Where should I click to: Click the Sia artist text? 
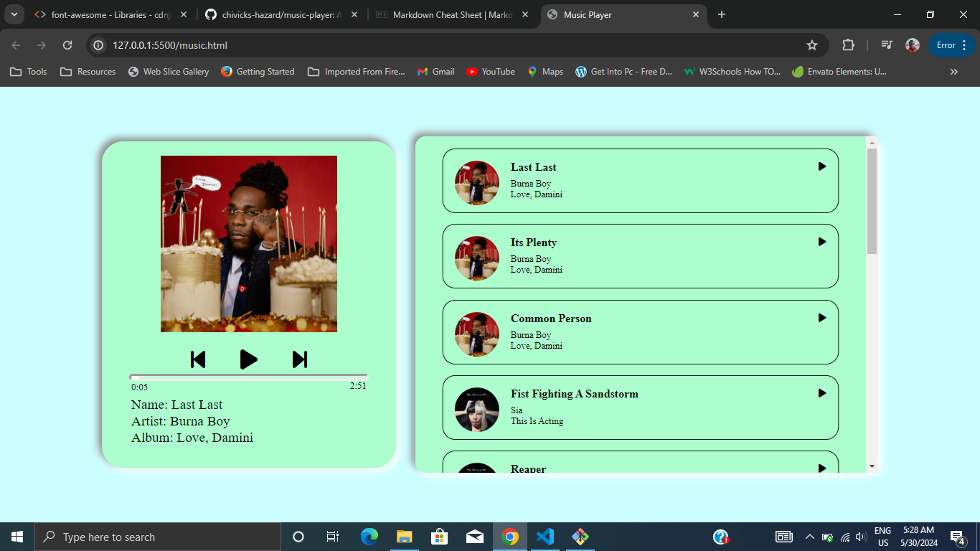[517, 410]
